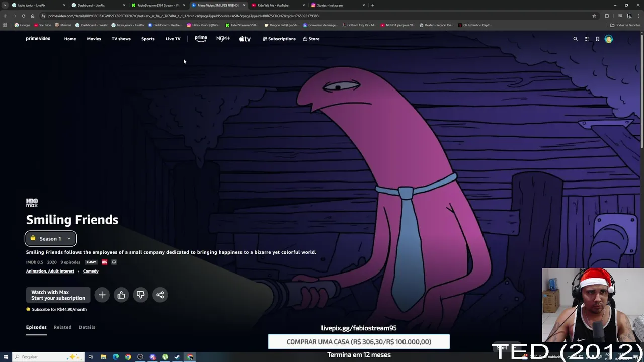
Task: Open the Home menu item
Action: [70, 39]
